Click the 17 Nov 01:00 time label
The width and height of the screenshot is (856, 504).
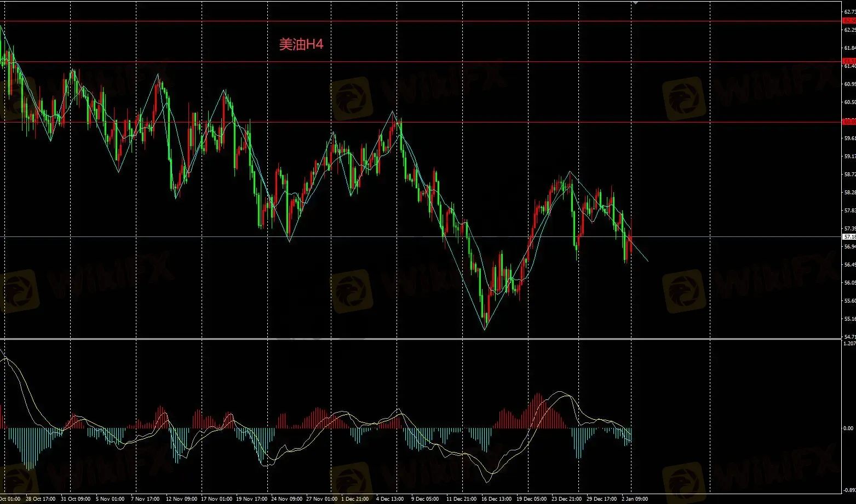click(x=216, y=499)
